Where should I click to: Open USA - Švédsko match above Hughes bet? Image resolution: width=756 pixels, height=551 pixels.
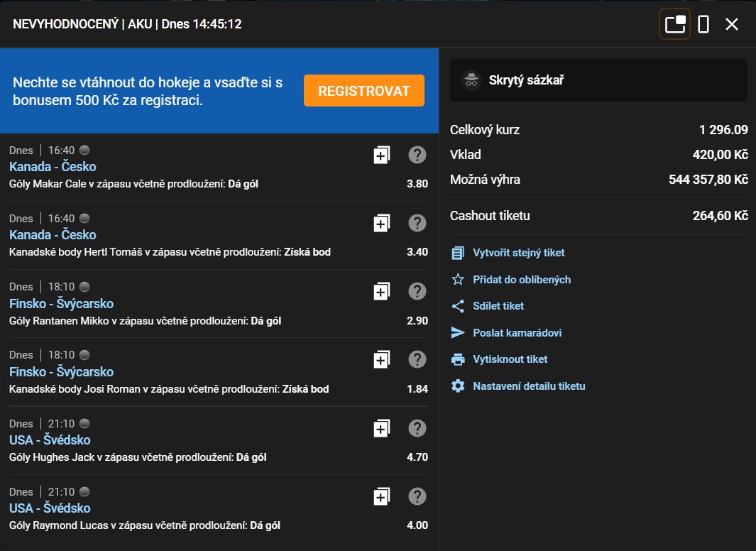(x=50, y=440)
